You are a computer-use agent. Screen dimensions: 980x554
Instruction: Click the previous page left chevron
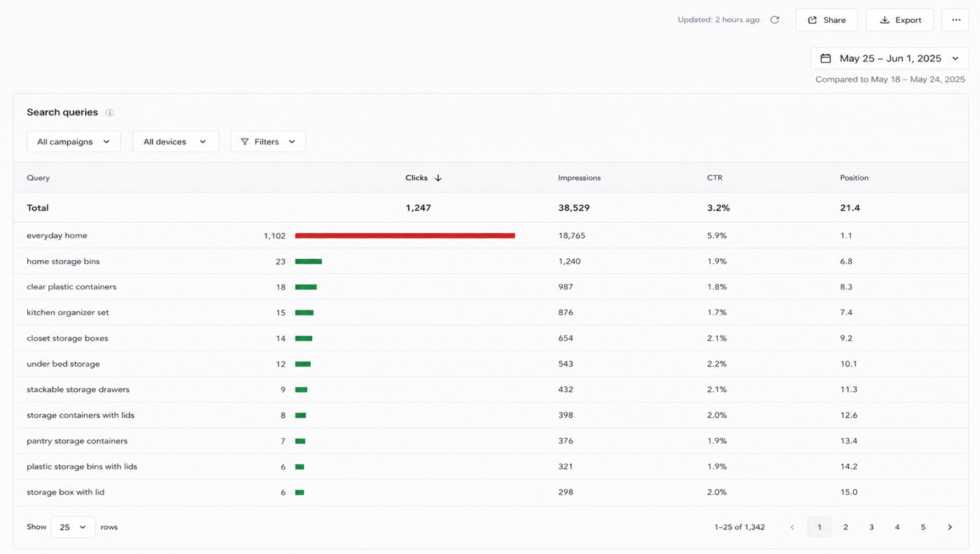point(792,527)
